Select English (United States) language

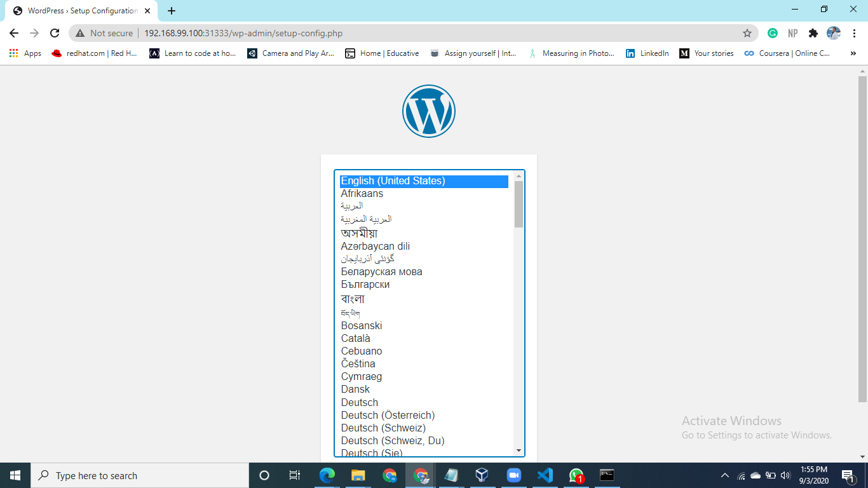click(x=424, y=181)
